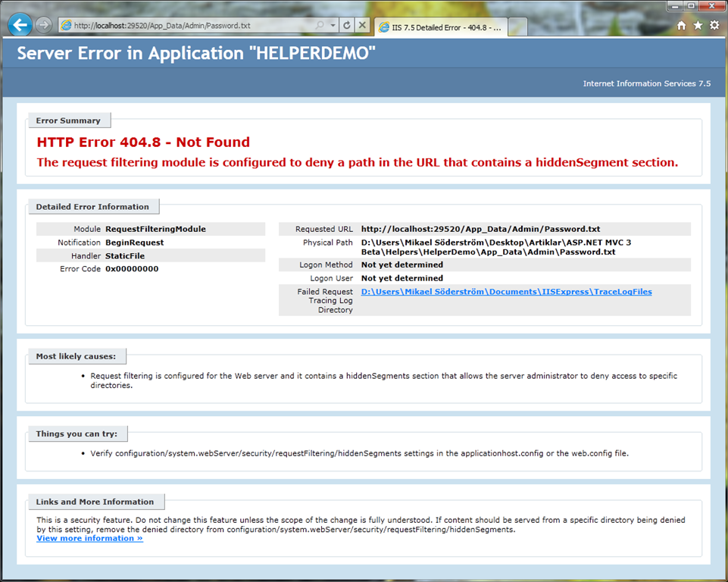Click the browser Forward arrow button

point(44,25)
